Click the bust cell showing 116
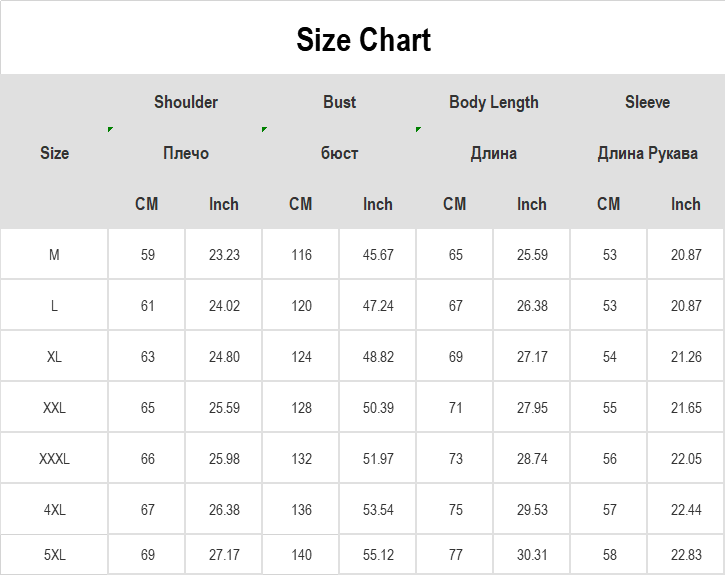Image resolution: width=725 pixels, height=575 pixels. coord(301,254)
